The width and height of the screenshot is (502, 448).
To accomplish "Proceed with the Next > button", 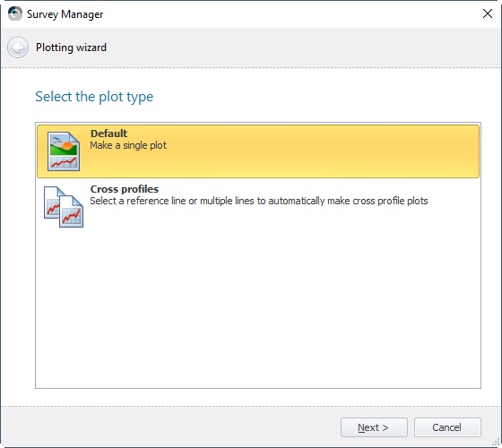I will coord(374,427).
